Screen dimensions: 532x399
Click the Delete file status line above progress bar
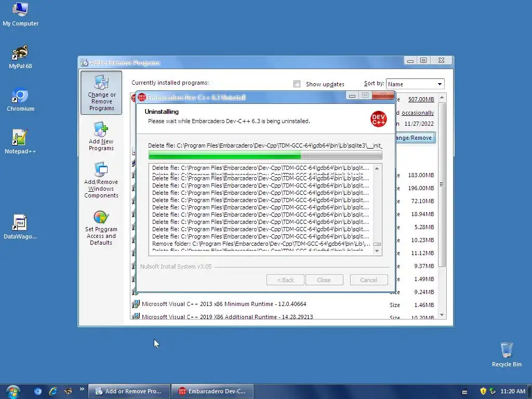tap(265, 145)
